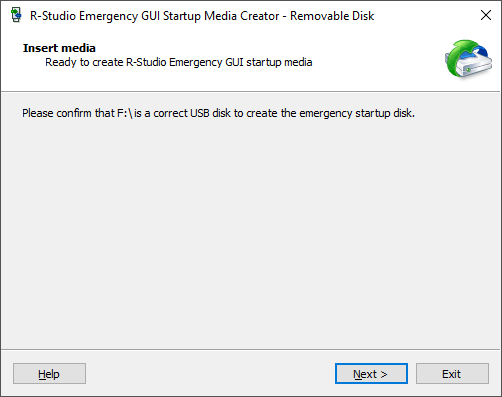Click the 'Startup Media Creator' title text
502x397 pixels.
click(x=221, y=16)
